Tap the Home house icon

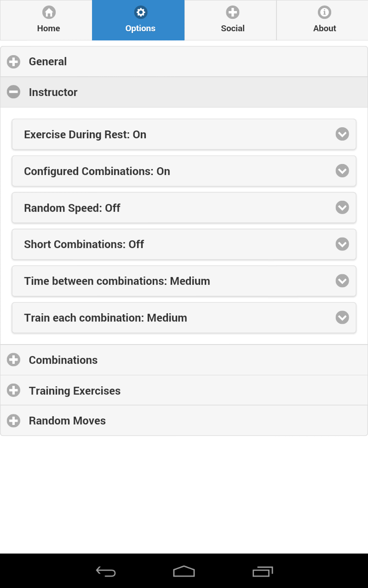point(49,12)
